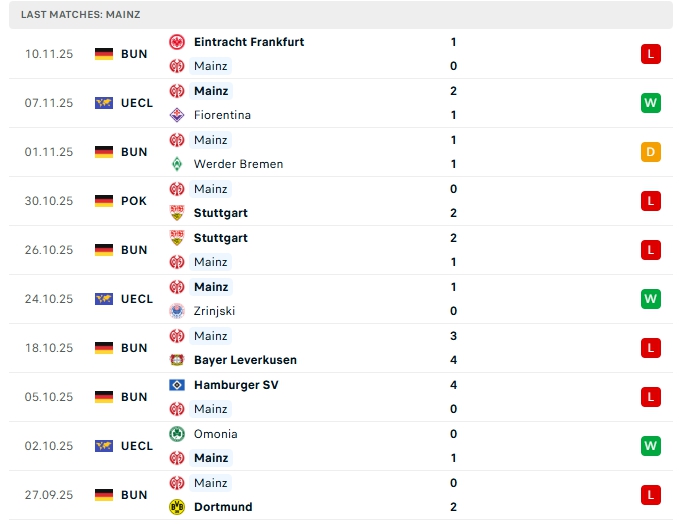Click the Zrinjski team logo

[x=177, y=311]
